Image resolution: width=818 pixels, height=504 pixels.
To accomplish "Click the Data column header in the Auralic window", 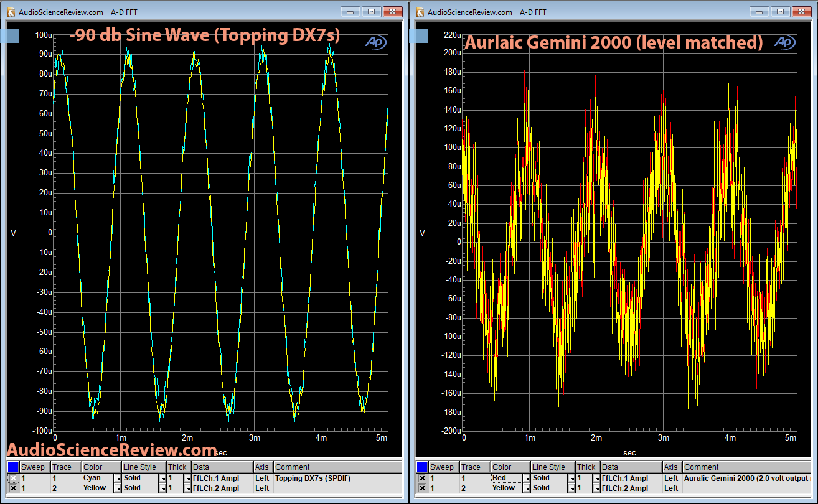I will pyautogui.click(x=631, y=467).
